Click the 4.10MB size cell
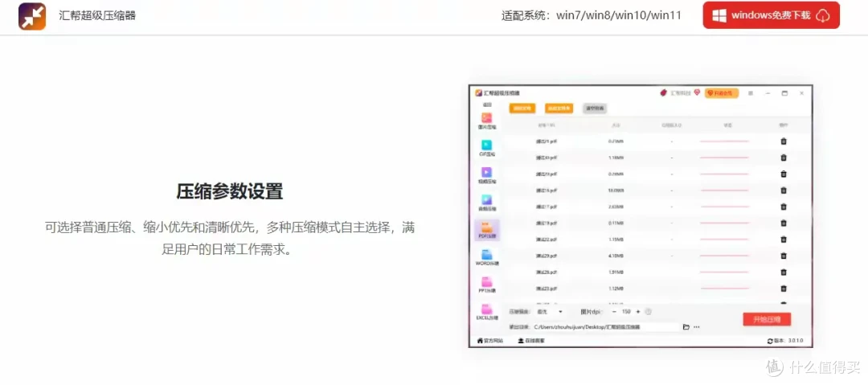 (616, 256)
